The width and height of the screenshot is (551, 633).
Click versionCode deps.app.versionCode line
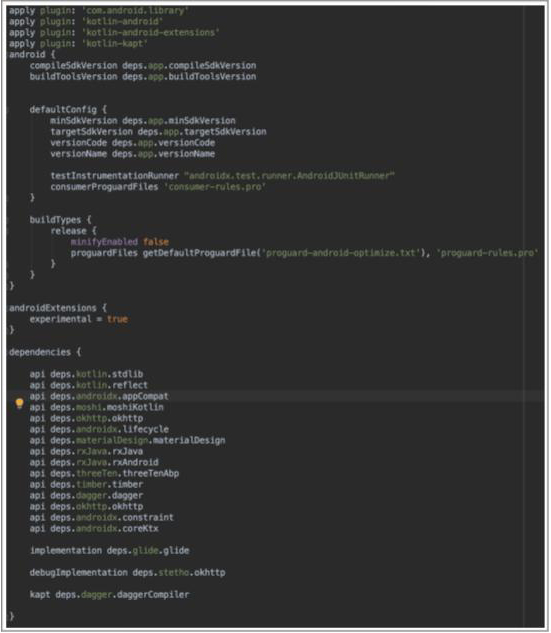(x=133, y=143)
